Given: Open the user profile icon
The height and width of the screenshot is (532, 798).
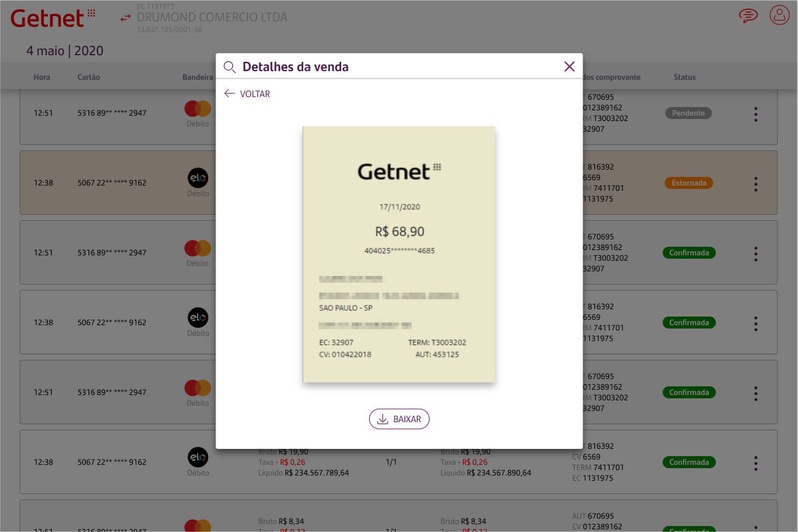Looking at the screenshot, I should tap(779, 15).
